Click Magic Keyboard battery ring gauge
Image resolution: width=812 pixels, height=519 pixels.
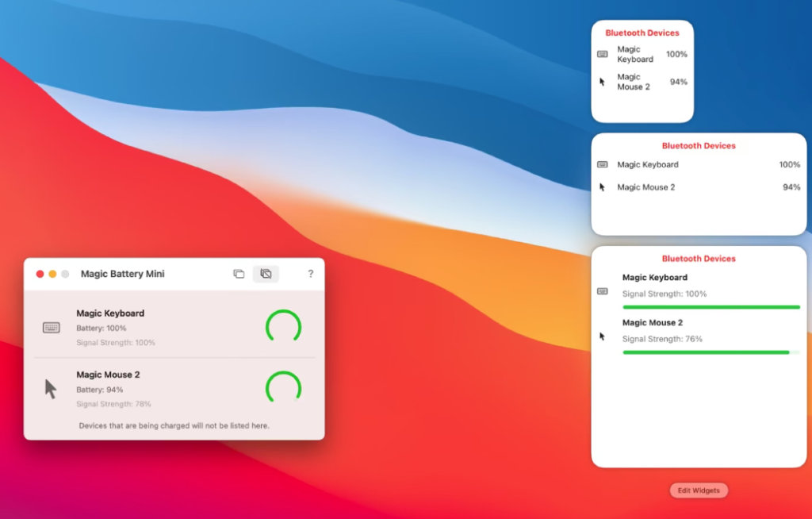point(283,327)
